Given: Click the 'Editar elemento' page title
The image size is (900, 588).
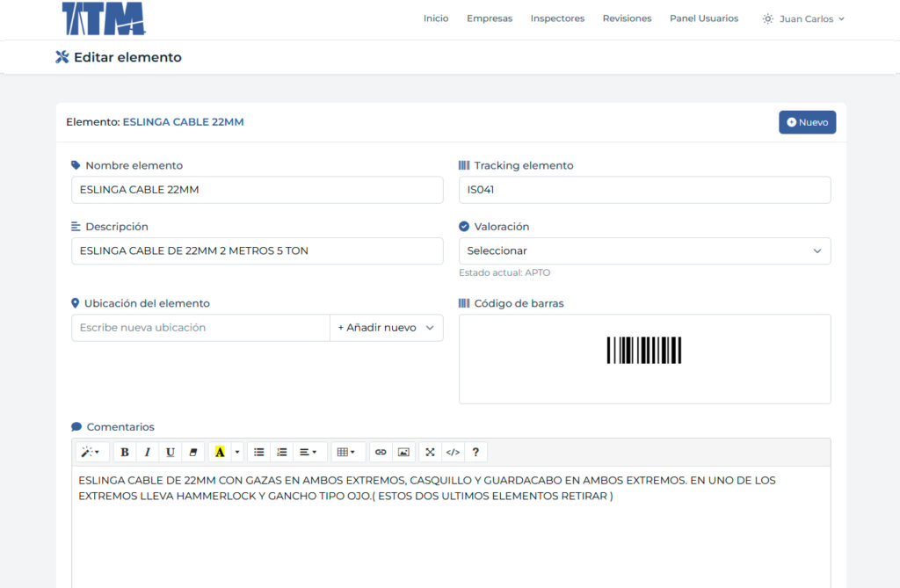Looking at the screenshot, I should 127,57.
